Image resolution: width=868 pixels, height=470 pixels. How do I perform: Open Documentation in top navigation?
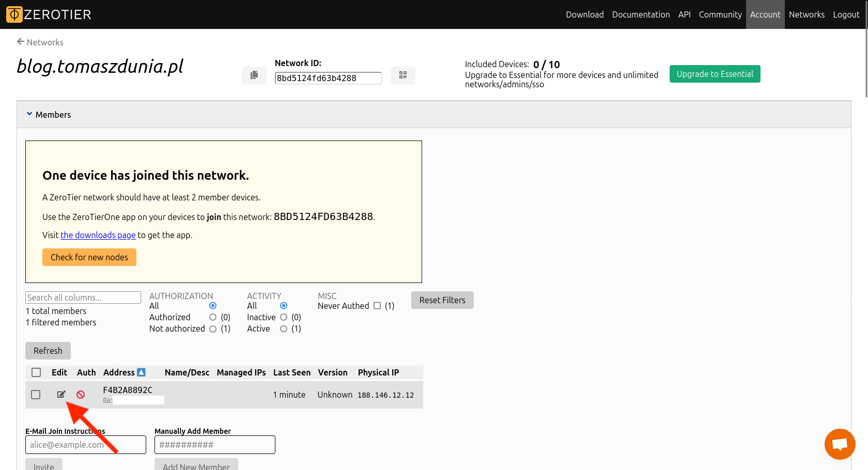(641, 14)
